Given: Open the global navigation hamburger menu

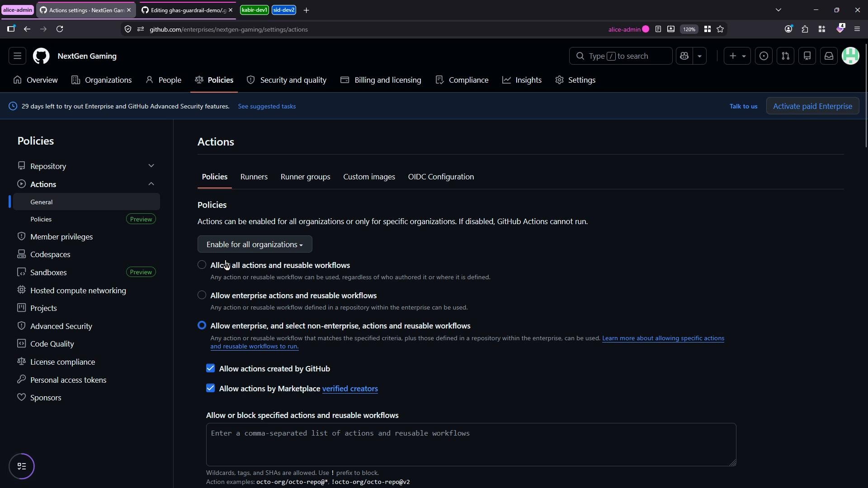Looking at the screenshot, I should [17, 56].
